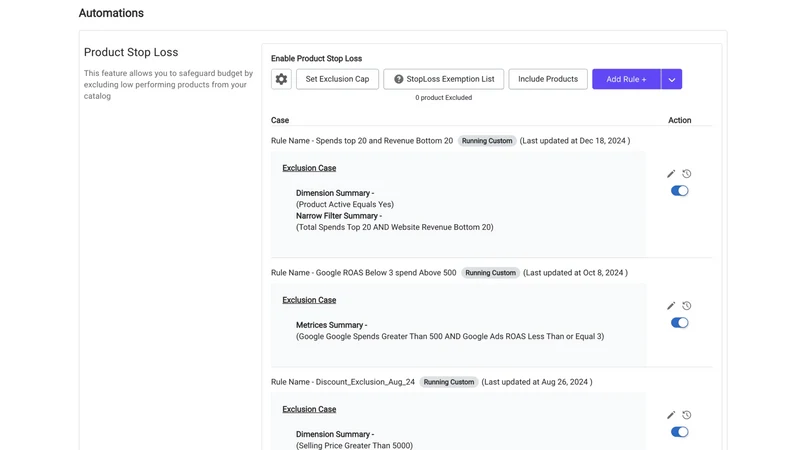This screenshot has height=450, width=800.
Task: Click the Include Products button
Action: point(548,79)
